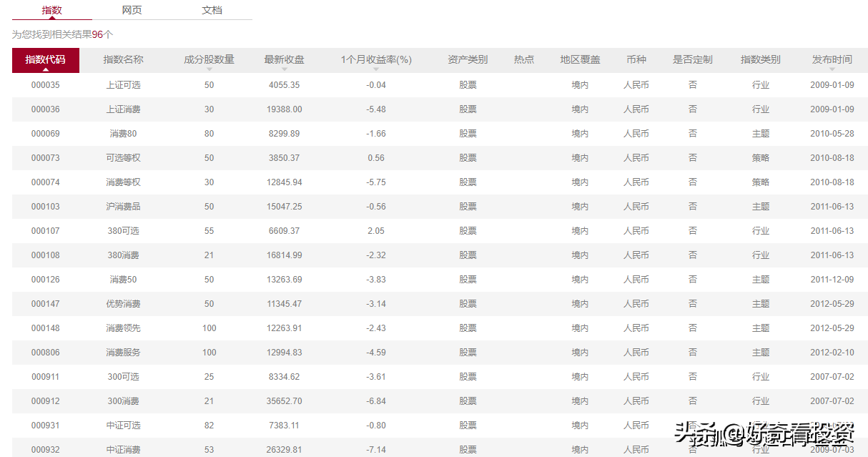Click the 指数类别 column header
This screenshot has height=457, width=868.
(760, 59)
